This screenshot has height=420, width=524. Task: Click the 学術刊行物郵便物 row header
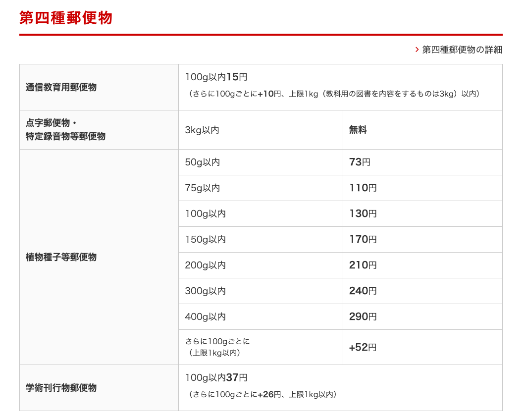(61, 388)
